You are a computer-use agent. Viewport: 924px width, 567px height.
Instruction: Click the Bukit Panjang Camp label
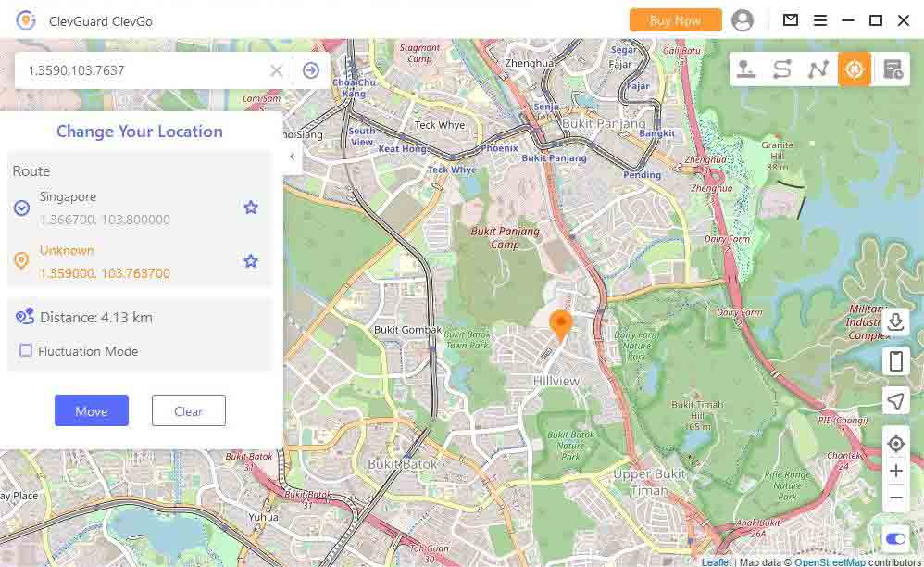pos(505,237)
